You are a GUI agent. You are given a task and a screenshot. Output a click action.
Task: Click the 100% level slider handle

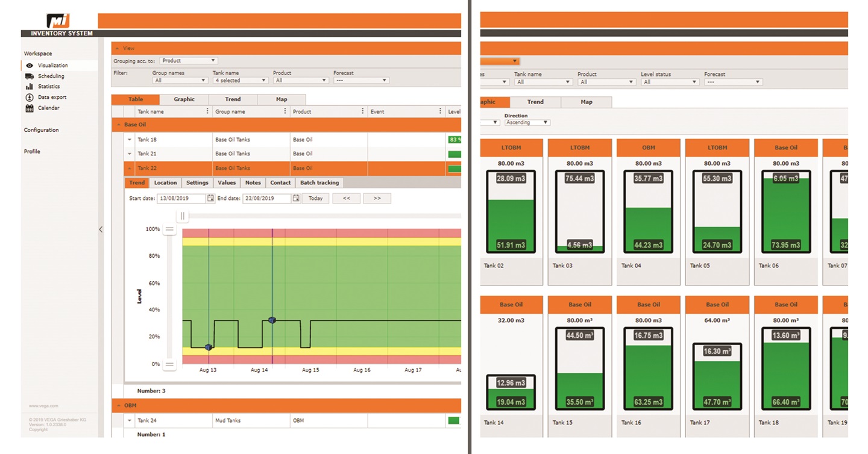(x=169, y=229)
